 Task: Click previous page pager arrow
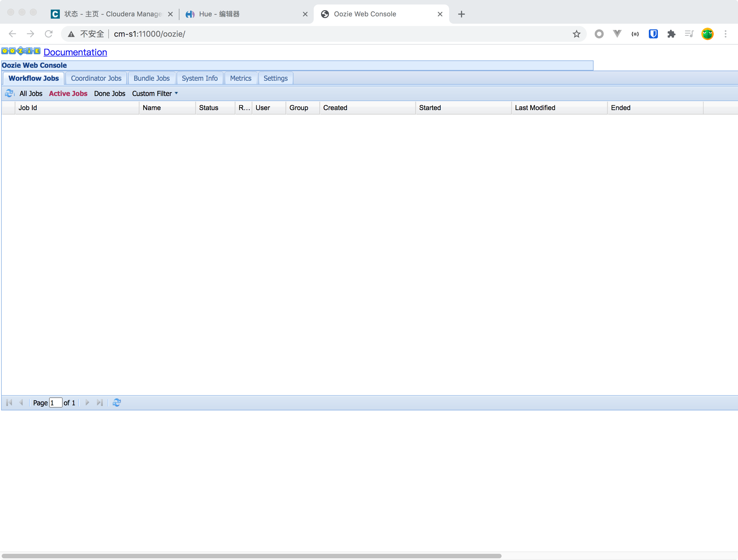click(21, 403)
